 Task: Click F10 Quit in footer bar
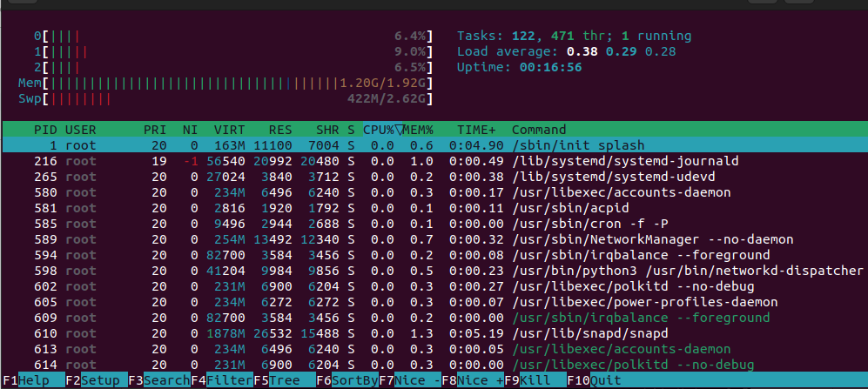pyautogui.click(x=606, y=380)
